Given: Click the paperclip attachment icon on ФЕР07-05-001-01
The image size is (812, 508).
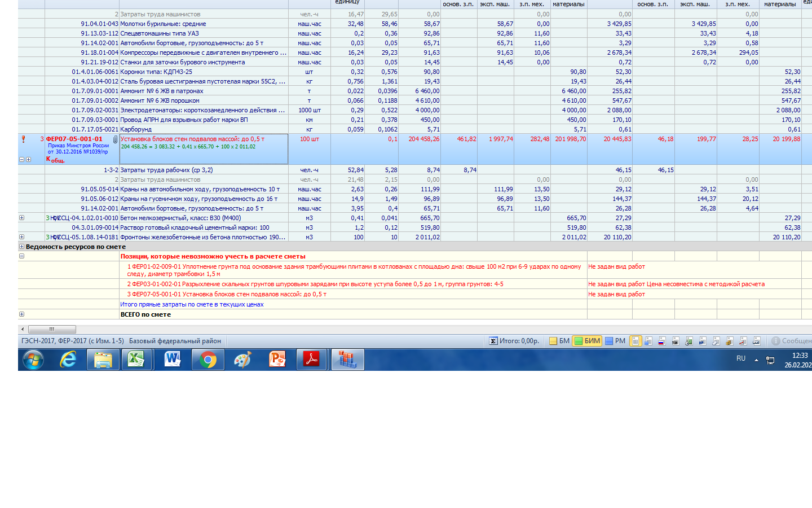Looking at the screenshot, I should coord(115,139).
